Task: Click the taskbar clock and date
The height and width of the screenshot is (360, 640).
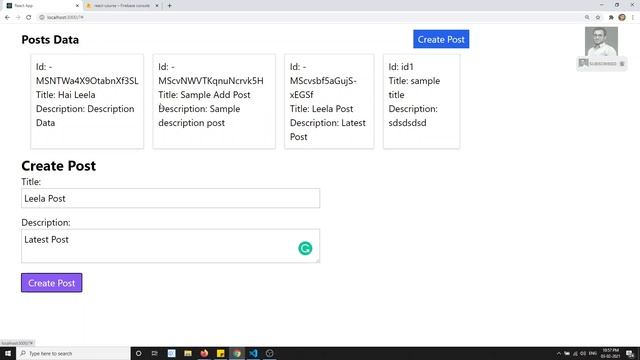Action: [610, 353]
